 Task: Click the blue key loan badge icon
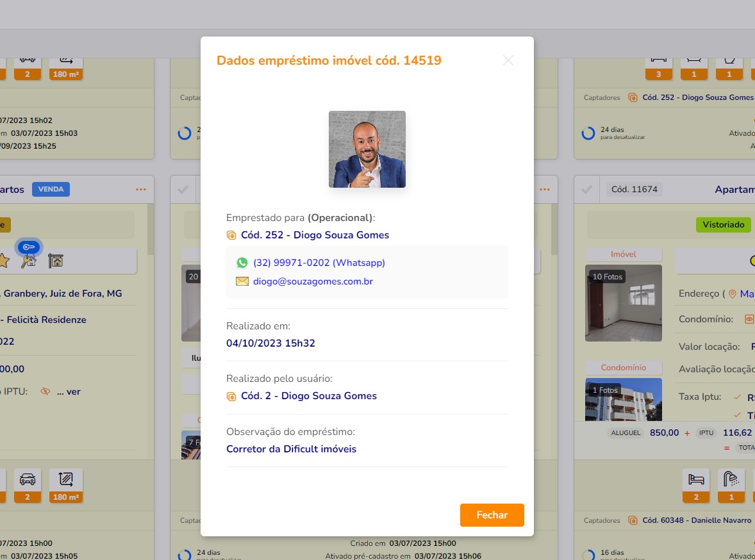tap(28, 247)
